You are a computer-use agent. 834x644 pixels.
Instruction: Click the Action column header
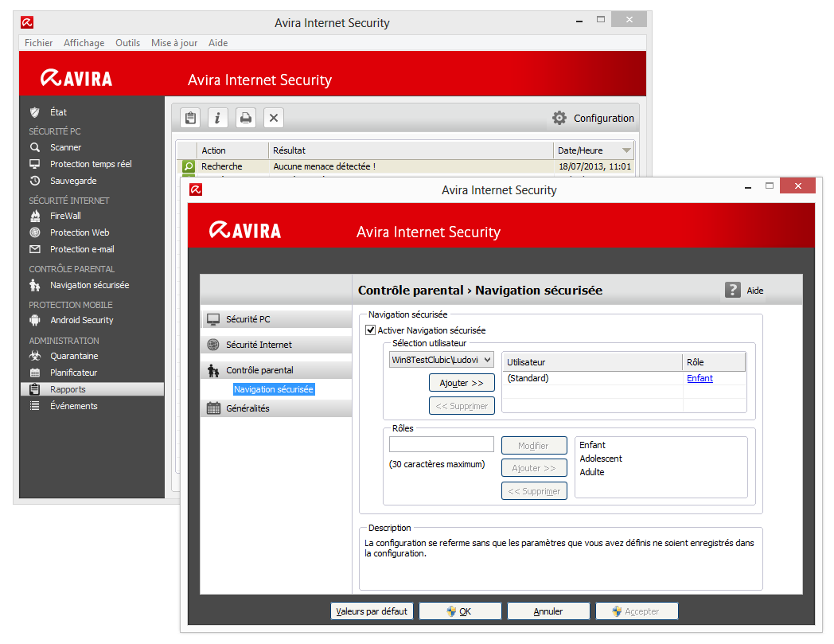point(232,150)
